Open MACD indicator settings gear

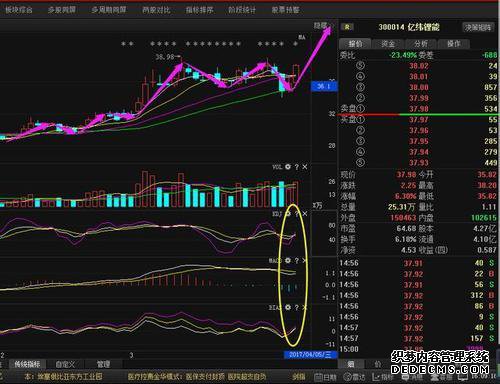tap(288, 260)
